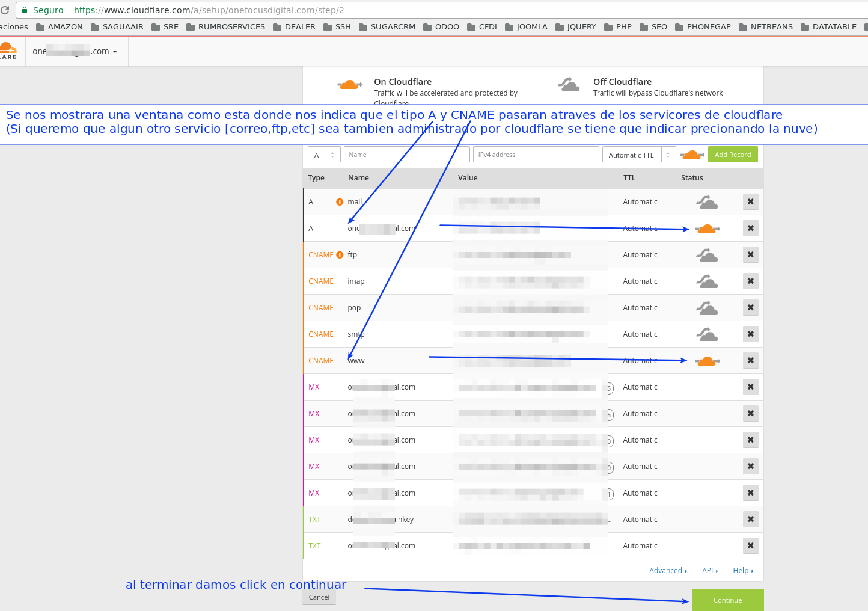Delete the pop CNAME record

click(751, 308)
